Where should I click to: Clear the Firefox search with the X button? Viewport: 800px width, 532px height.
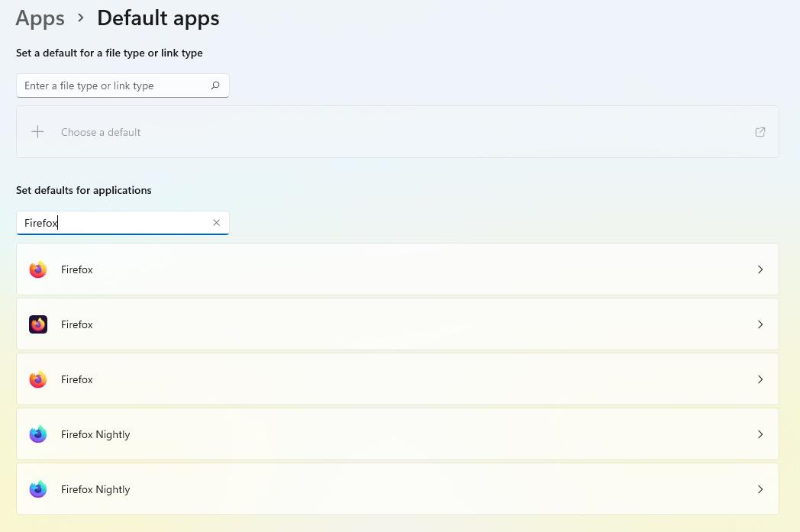[x=216, y=222]
